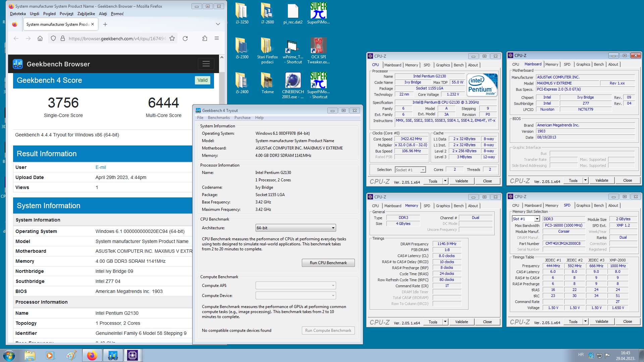Viewport: 644px width, 362px height.
Task: Open the Datoteka menu in Firefox
Action: 18,14
